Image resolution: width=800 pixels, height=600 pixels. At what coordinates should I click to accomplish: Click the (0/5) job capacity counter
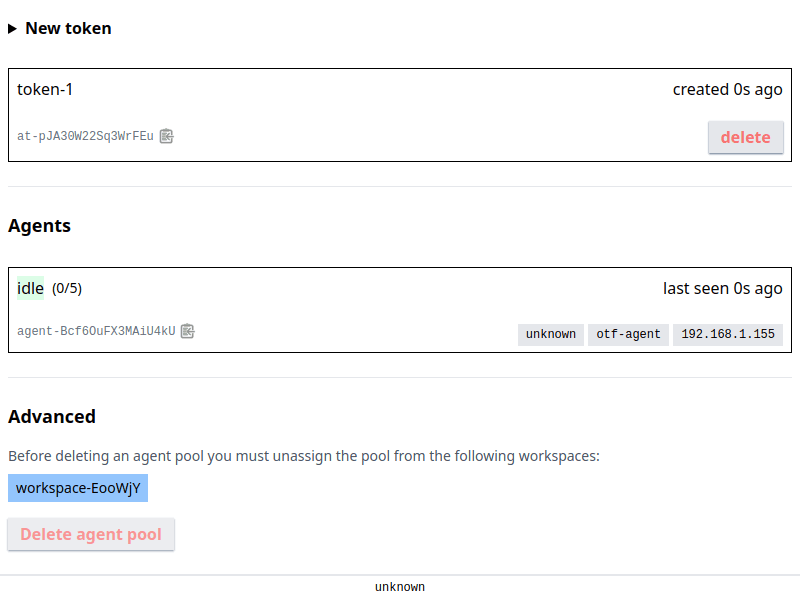pos(67,289)
